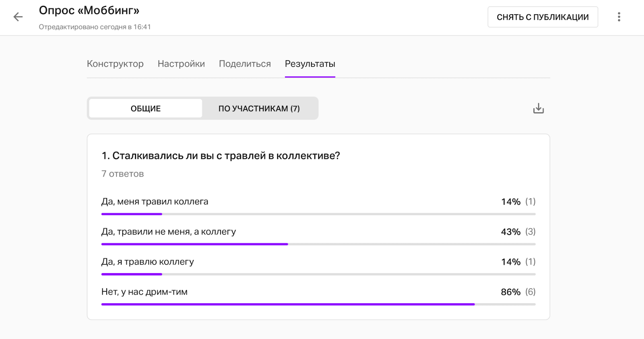The width and height of the screenshot is (644, 339).
Task: Switch to the Конструктор tab
Action: (x=115, y=64)
